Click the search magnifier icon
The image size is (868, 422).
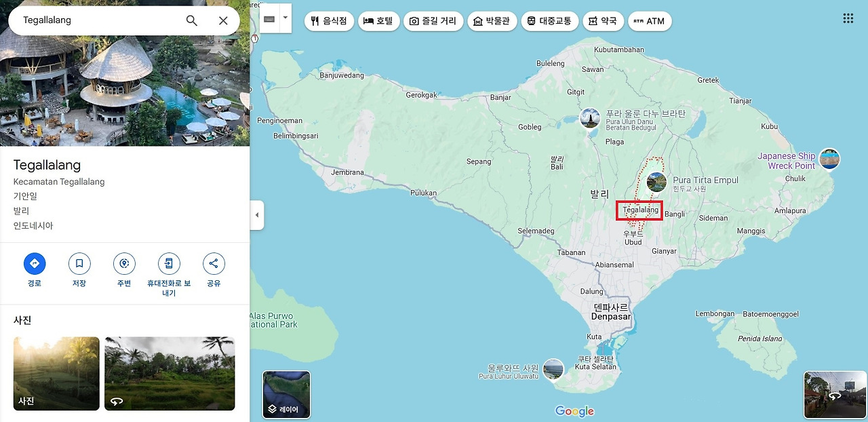(192, 20)
